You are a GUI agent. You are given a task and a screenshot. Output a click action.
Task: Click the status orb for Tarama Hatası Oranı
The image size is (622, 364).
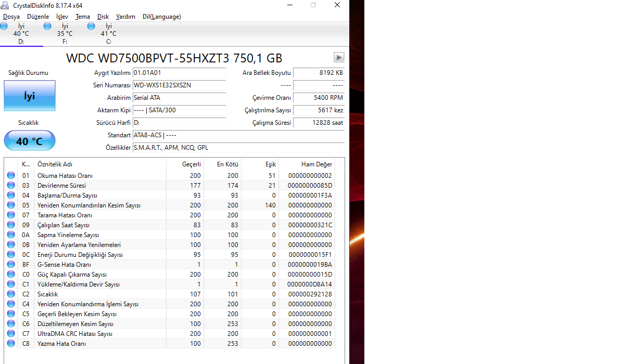click(11, 215)
